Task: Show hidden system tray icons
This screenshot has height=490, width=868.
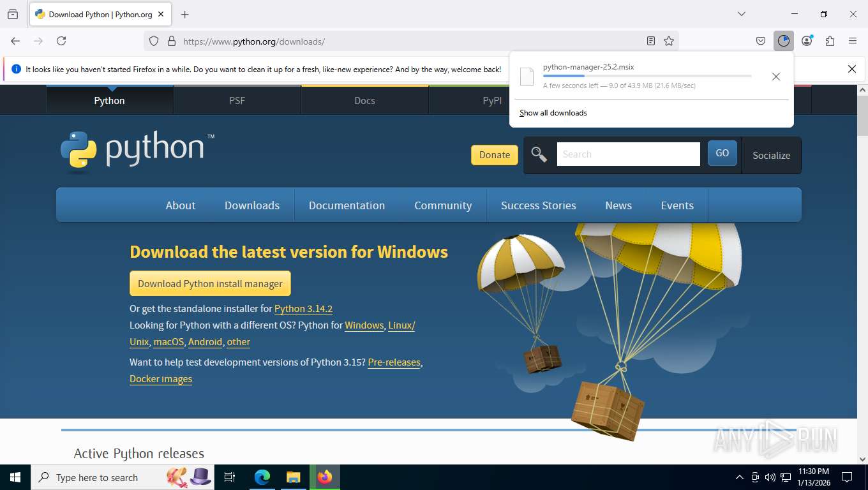Action: (740, 477)
